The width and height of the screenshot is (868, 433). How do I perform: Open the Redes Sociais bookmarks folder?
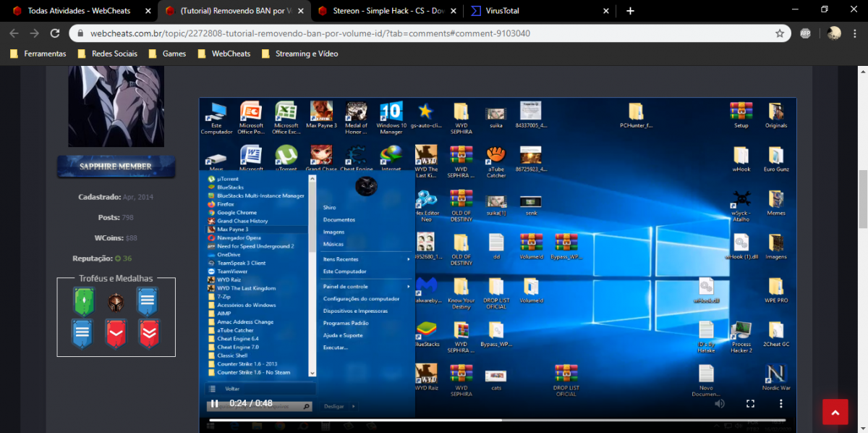106,54
